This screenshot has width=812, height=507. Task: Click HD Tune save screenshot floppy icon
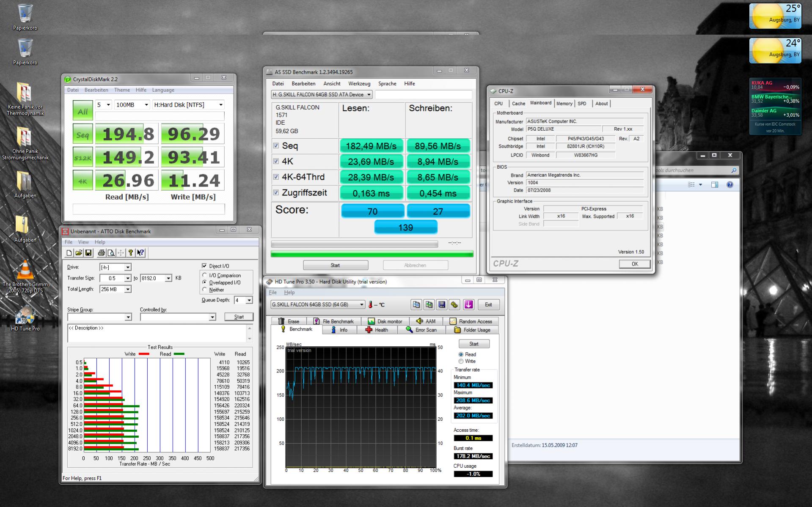point(442,304)
